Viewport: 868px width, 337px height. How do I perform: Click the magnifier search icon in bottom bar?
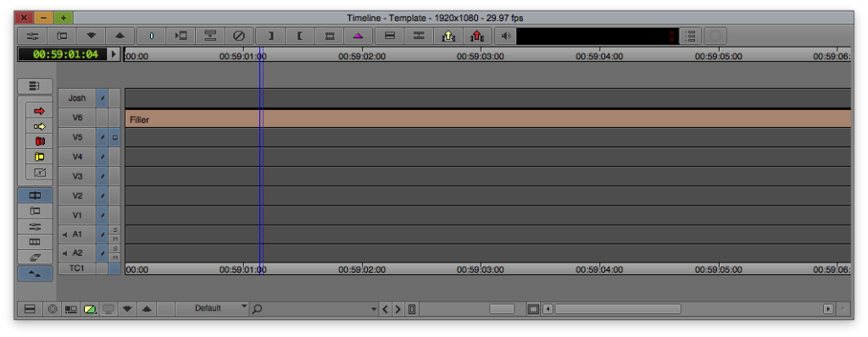257,309
